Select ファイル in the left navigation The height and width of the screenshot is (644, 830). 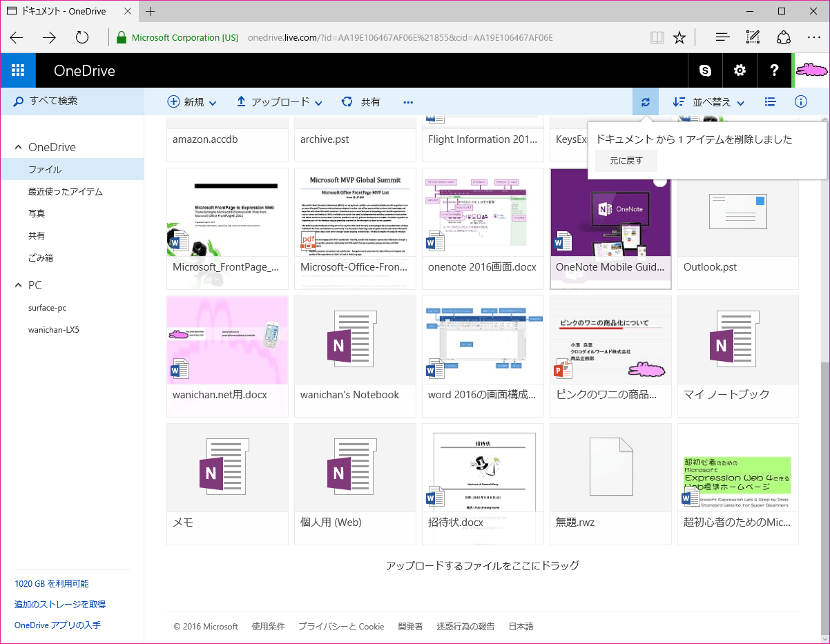click(72, 170)
